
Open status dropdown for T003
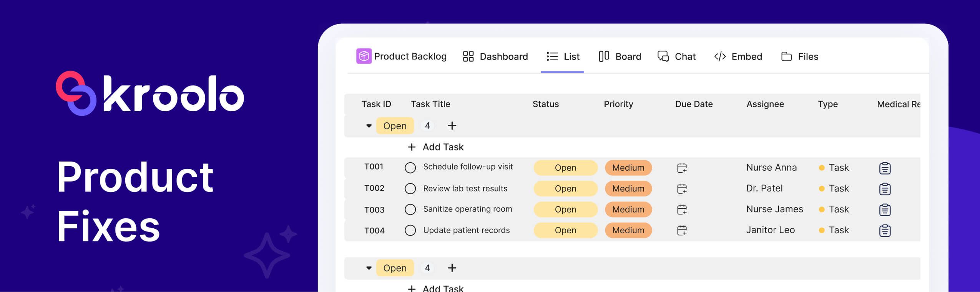[565, 209]
